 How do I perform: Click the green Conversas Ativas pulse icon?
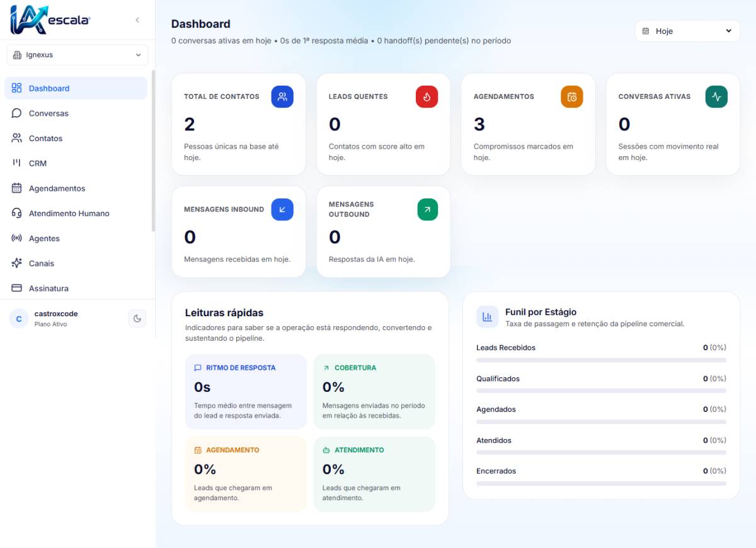coord(717,97)
